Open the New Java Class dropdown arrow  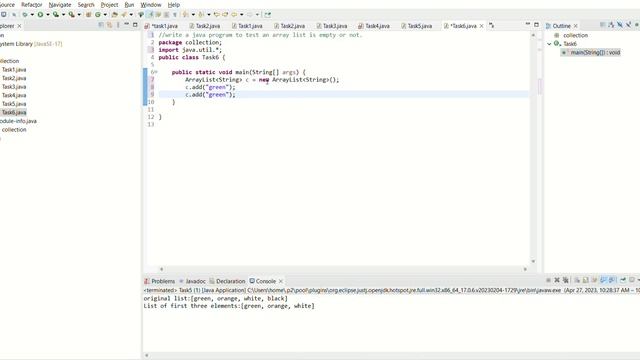point(105,15)
